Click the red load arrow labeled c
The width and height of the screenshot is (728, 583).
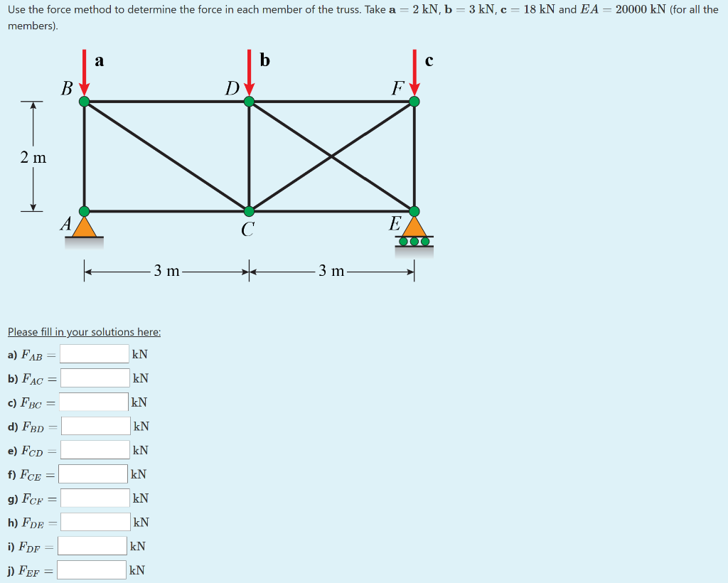(x=414, y=71)
